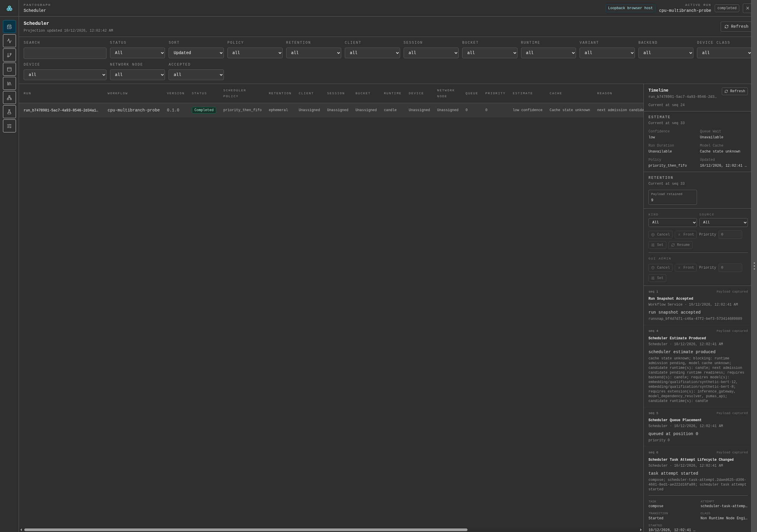757x532 pixels.
Task: Open the Network Node filter dropdown
Action: point(138,75)
